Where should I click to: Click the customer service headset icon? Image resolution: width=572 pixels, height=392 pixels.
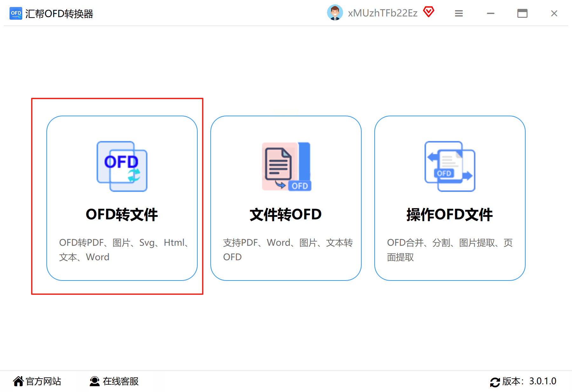coord(95,381)
